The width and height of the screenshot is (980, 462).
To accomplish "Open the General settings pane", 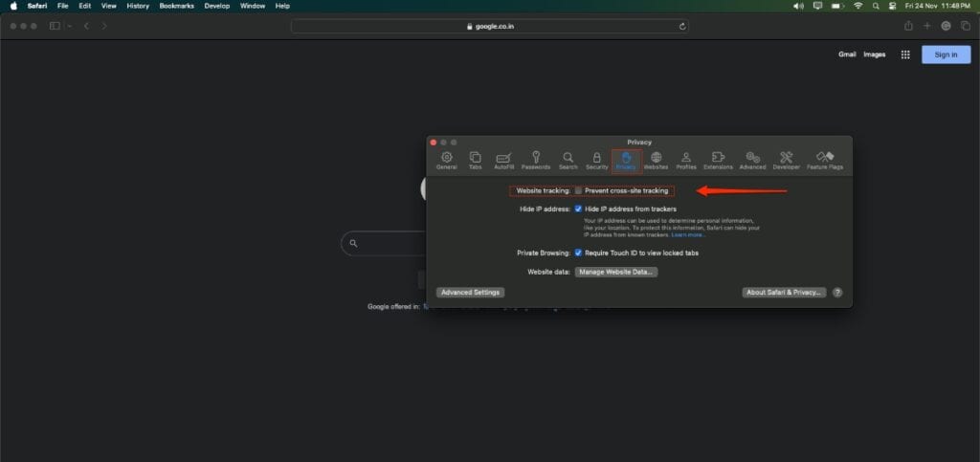I will tap(446, 161).
